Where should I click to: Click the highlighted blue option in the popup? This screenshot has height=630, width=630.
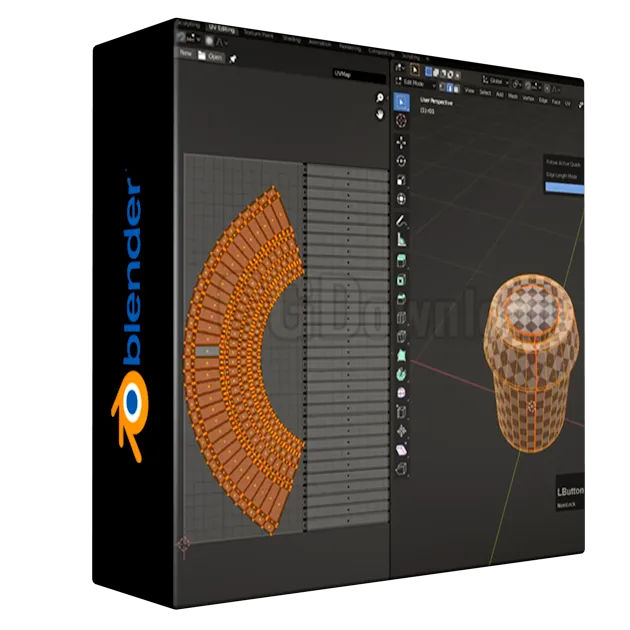[x=564, y=188]
